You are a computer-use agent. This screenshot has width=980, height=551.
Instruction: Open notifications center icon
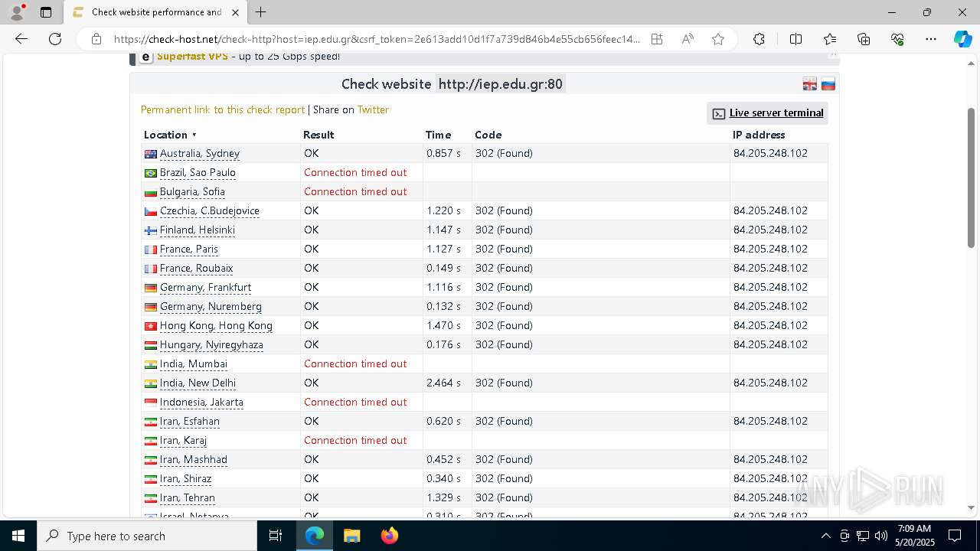pos(955,536)
